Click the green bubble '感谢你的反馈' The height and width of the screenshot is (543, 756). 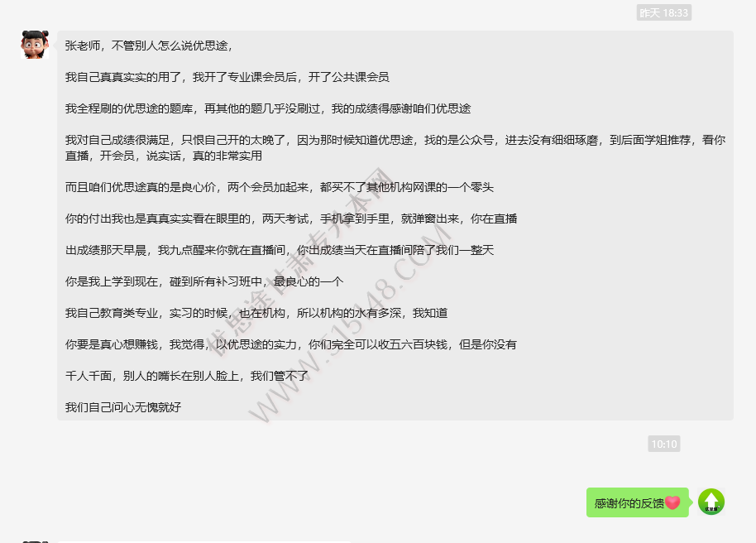638,503
